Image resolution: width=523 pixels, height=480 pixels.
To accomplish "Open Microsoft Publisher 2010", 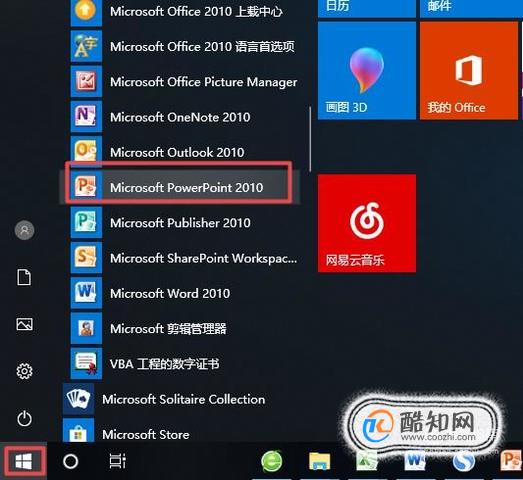I will tap(180, 222).
